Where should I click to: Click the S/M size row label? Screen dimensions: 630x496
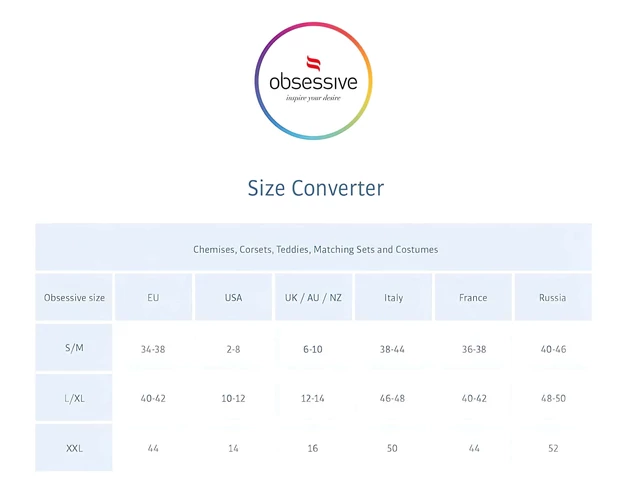click(74, 348)
